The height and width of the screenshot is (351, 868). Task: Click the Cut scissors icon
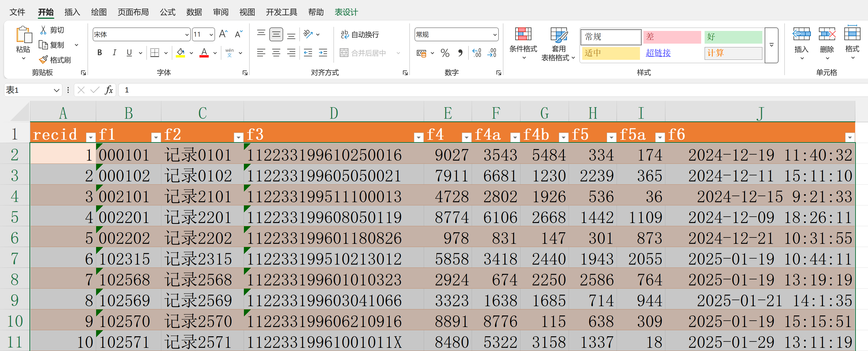click(x=44, y=30)
